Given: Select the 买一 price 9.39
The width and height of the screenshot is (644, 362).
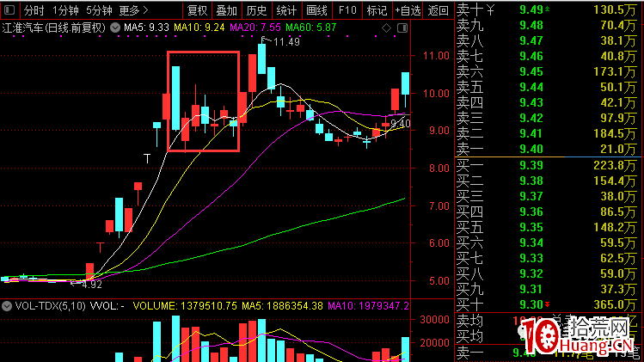Looking at the screenshot, I should 531,165.
